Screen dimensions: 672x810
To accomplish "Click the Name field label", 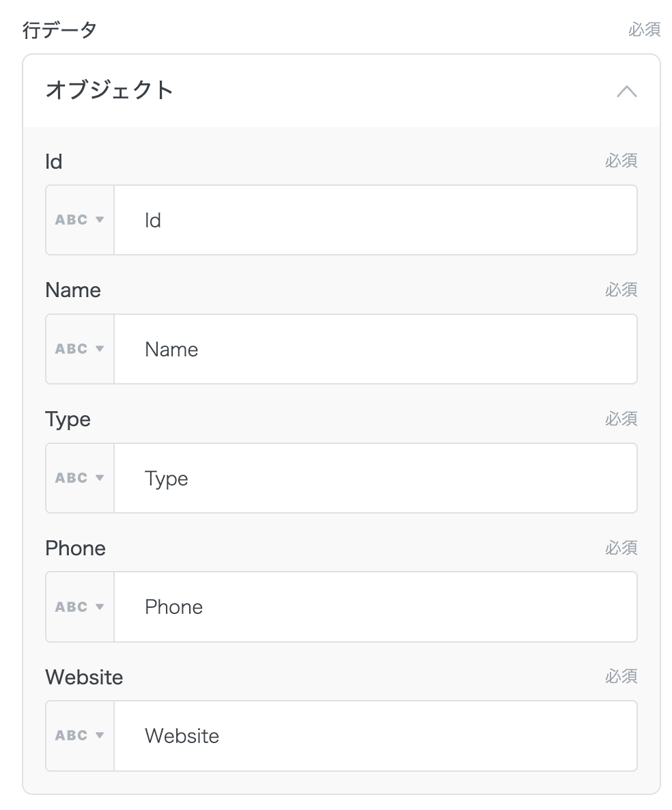I will coord(73,290).
